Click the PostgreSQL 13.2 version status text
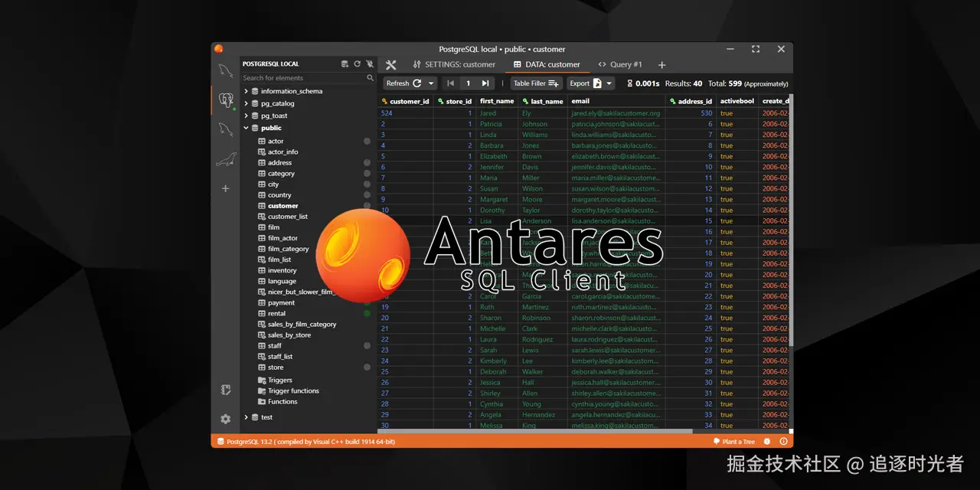980x490 pixels. (311, 442)
